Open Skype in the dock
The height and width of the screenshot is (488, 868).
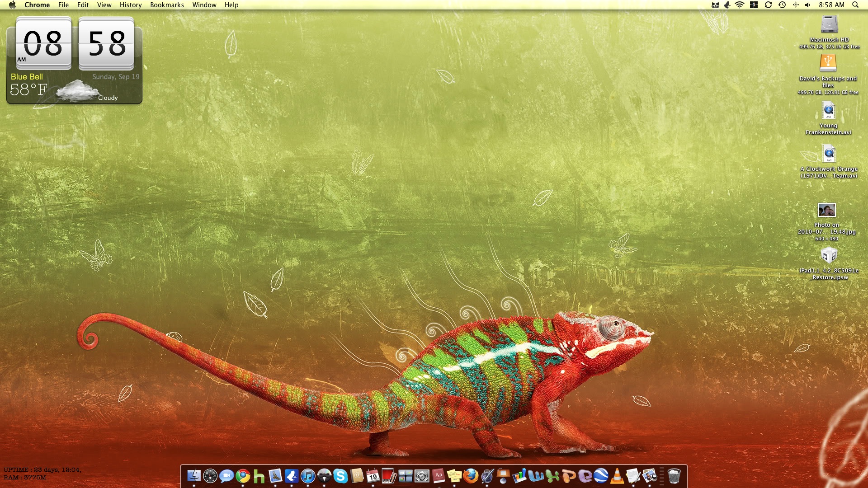pos(340,476)
